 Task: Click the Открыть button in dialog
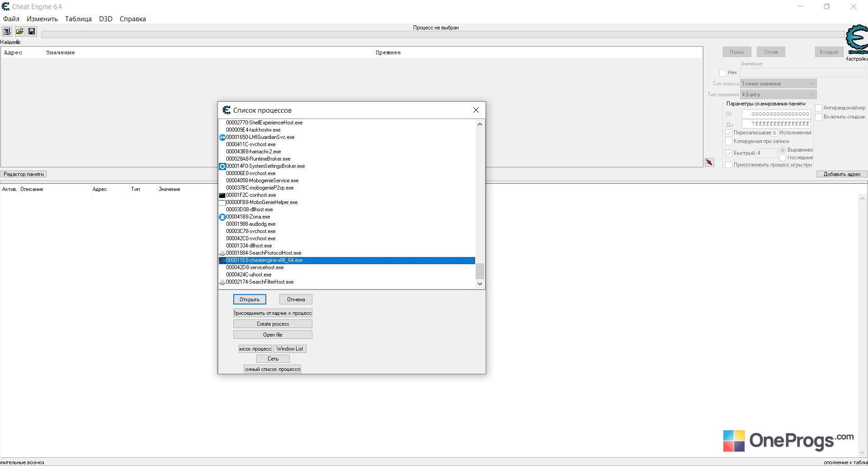tap(250, 300)
